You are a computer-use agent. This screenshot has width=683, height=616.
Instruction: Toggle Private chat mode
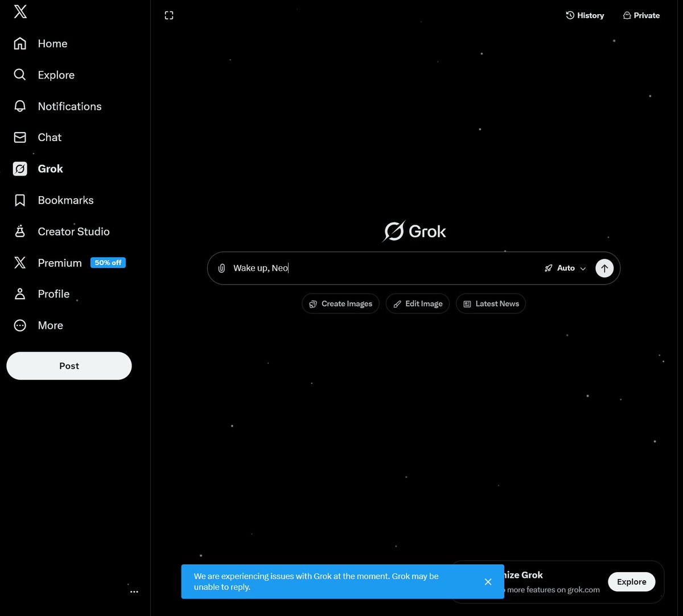[641, 15]
